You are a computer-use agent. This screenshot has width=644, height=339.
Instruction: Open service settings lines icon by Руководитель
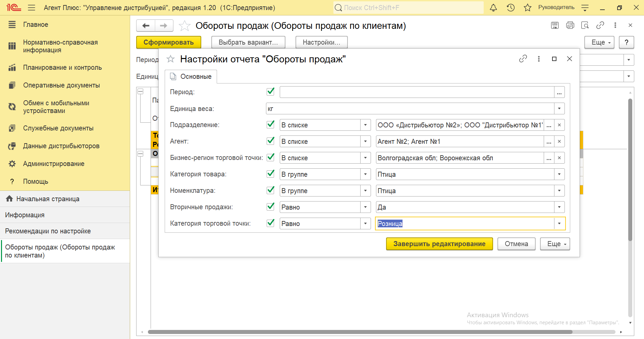click(585, 7)
